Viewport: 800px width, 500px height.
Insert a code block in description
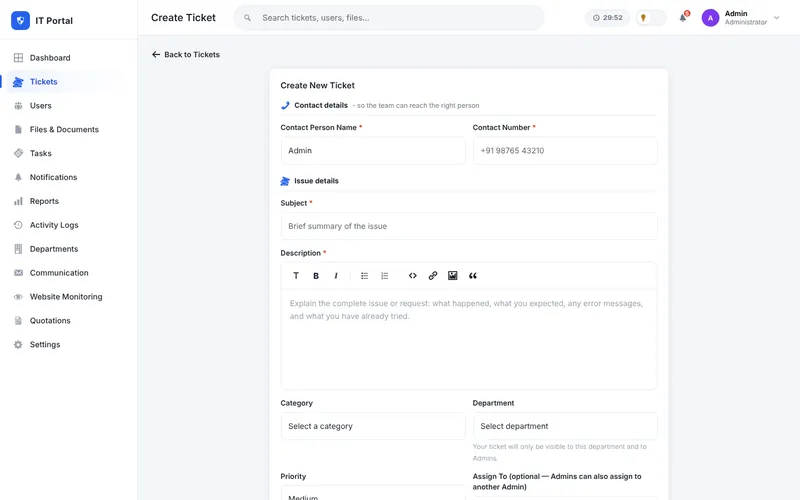tap(413, 276)
